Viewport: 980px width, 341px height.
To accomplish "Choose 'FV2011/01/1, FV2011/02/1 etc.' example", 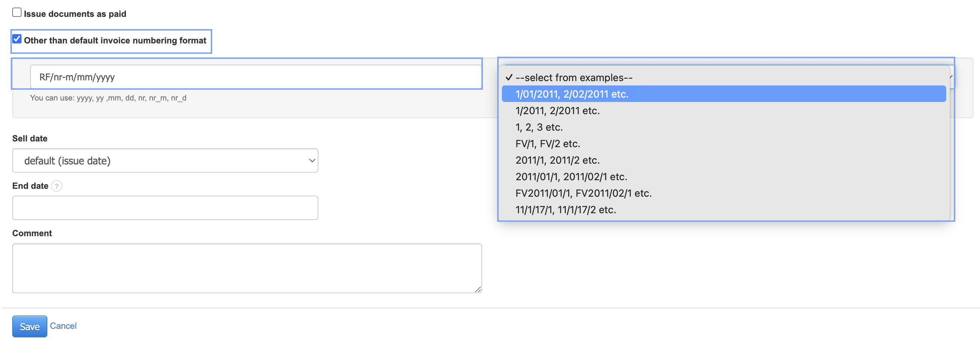I will point(583,193).
